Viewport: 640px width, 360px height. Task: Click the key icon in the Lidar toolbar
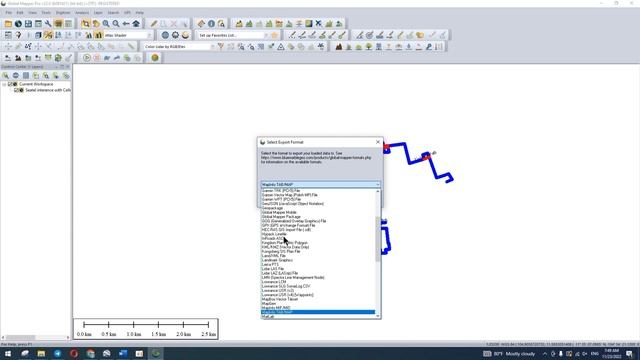coord(429,47)
